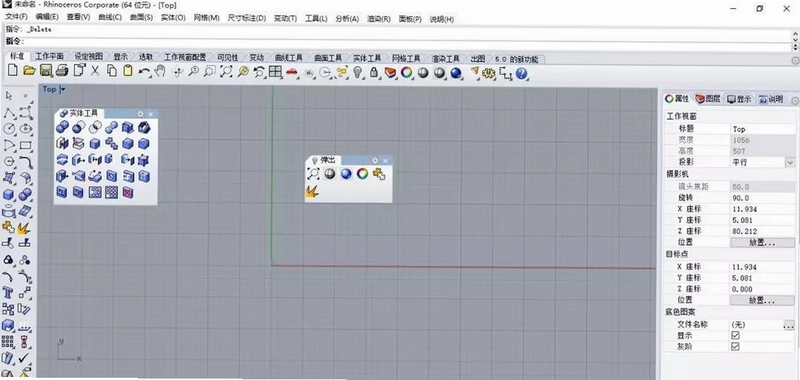Switch to the 网格工具 toolbar tab

(x=407, y=59)
